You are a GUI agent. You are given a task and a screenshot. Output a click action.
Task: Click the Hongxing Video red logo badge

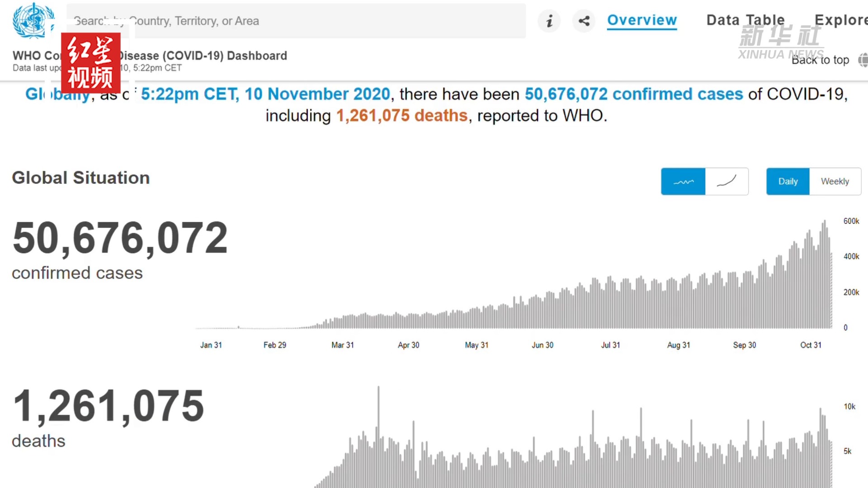(90, 63)
